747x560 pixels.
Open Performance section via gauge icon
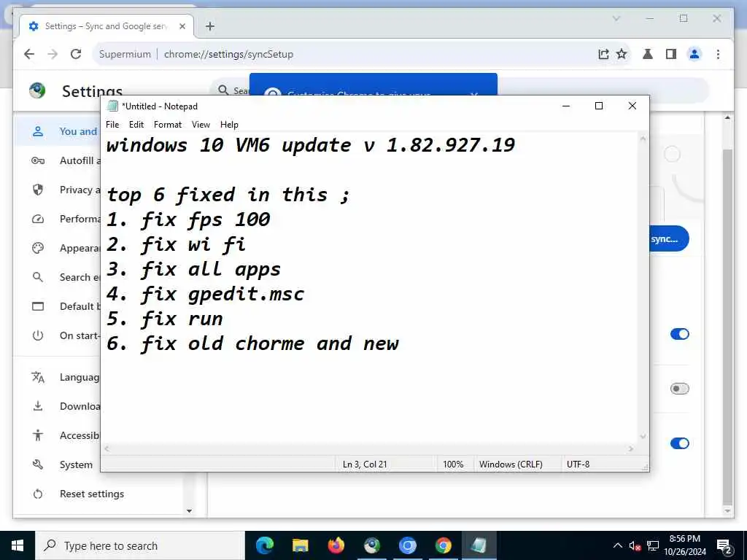(x=38, y=219)
